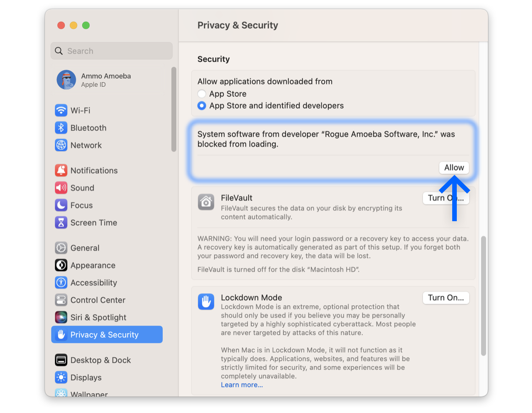532x413 pixels.
Task: Click into the Search field
Action: click(x=111, y=51)
